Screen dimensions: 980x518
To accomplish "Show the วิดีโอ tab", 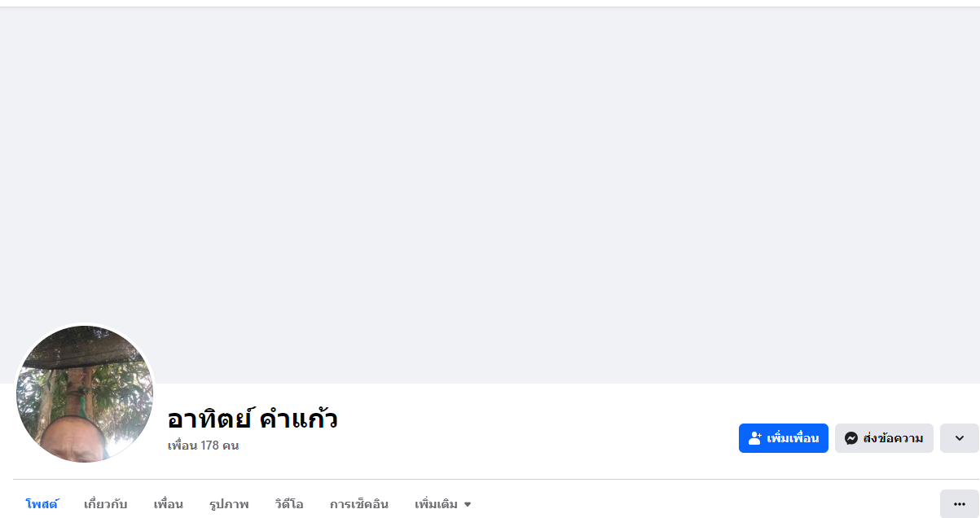I will 289,504.
